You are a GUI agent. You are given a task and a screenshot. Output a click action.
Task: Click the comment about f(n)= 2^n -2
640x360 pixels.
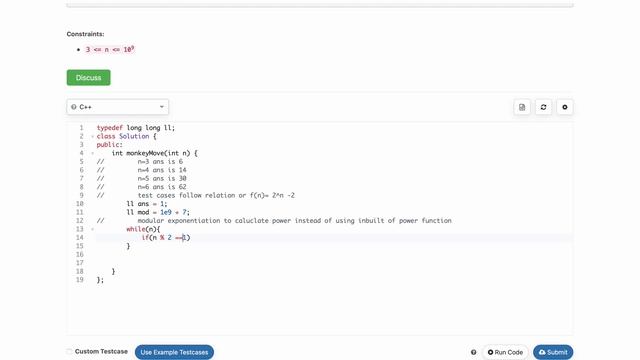pos(216,196)
